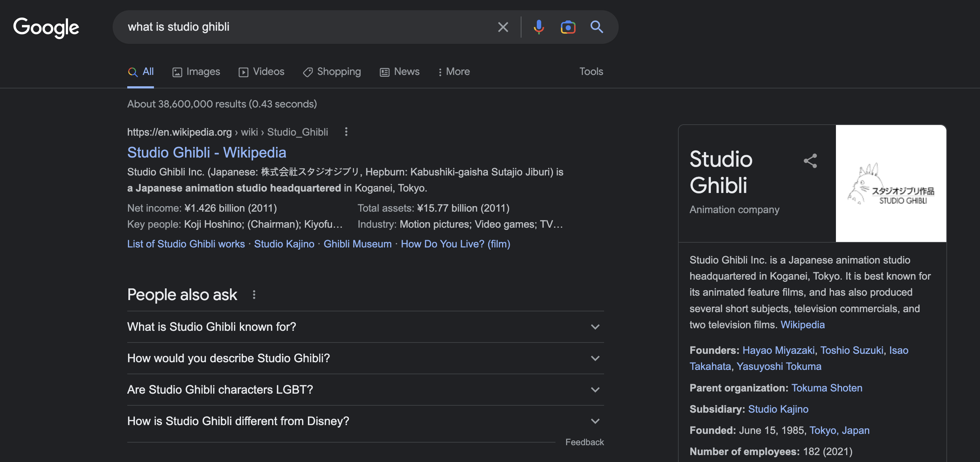Open Wikipedia link in knowledge panel description
The width and height of the screenshot is (980, 462).
(802, 324)
